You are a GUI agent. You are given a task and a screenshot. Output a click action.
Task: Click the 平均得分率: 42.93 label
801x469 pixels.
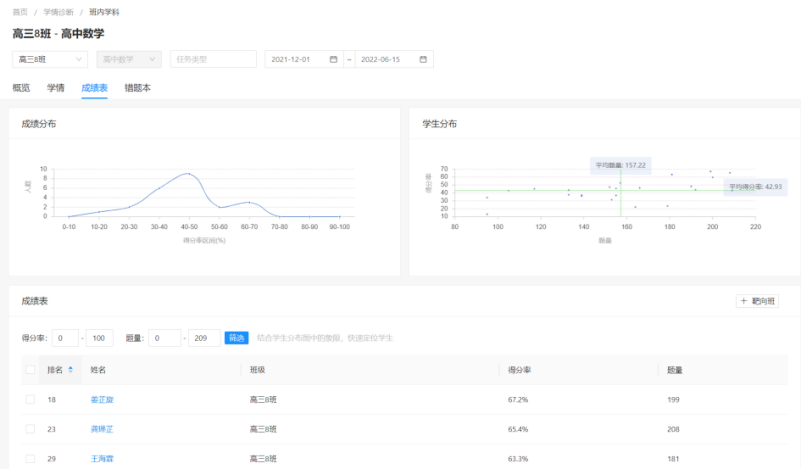[755, 186]
